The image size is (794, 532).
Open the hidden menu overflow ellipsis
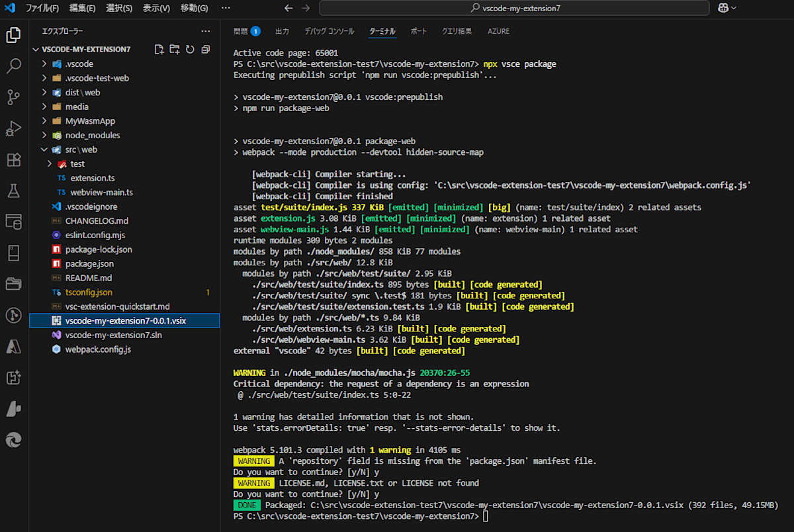pyautogui.click(x=226, y=8)
